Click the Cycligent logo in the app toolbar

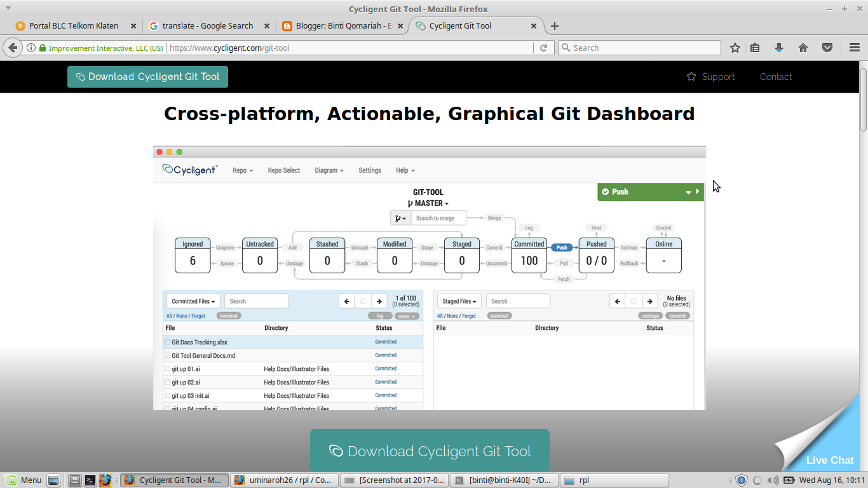[x=189, y=170]
